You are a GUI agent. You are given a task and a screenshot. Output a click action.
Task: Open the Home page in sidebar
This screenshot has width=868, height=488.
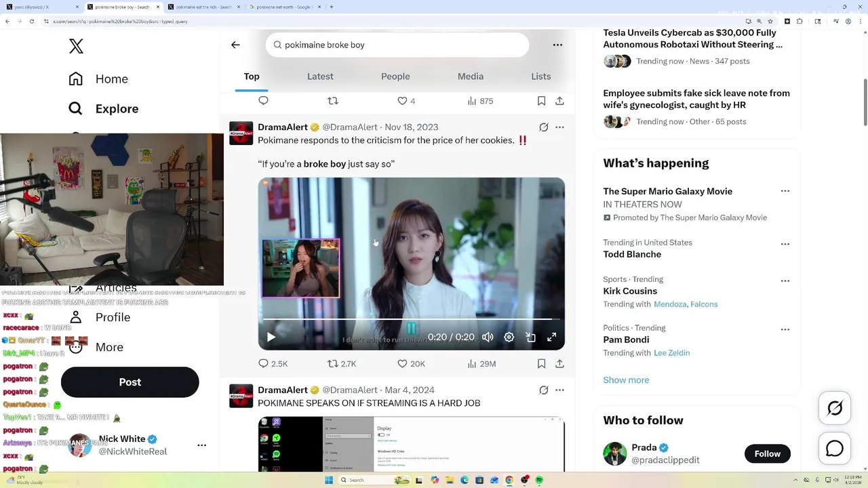coord(98,79)
